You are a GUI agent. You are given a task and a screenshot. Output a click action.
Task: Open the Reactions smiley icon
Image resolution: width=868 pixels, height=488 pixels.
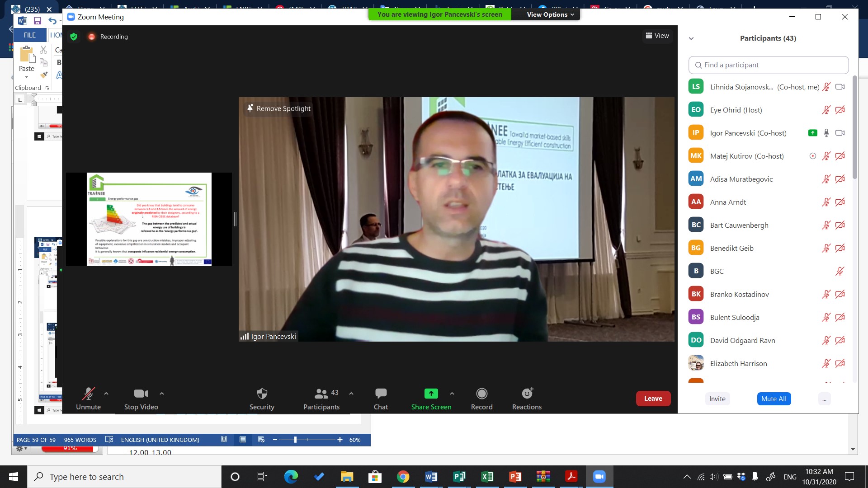tap(527, 394)
